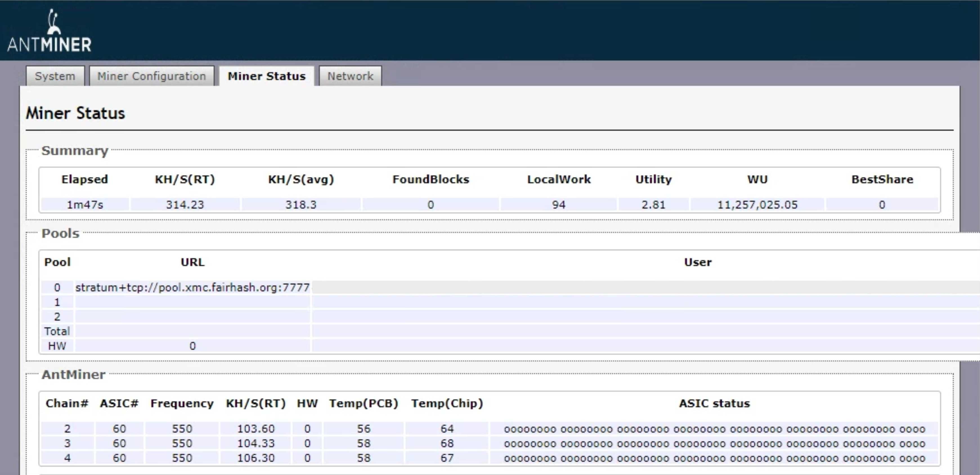980x475 pixels.
Task: Click the WU value 11,257,025.05
Action: (x=757, y=205)
